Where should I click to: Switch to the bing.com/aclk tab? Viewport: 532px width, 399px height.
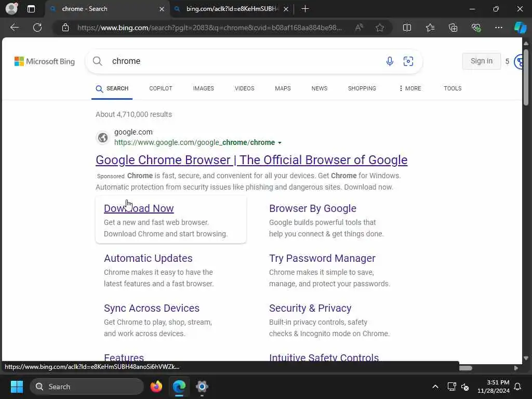coord(232,9)
